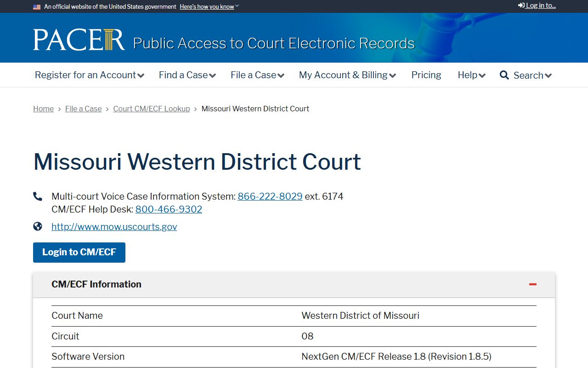
Task: Open the Help dropdown
Action: pos(471,75)
